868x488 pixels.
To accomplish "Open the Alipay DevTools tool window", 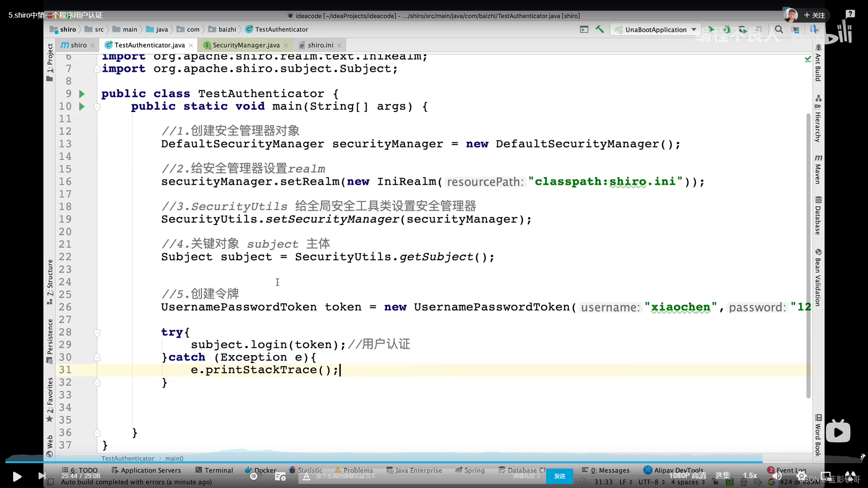I will 674,470.
